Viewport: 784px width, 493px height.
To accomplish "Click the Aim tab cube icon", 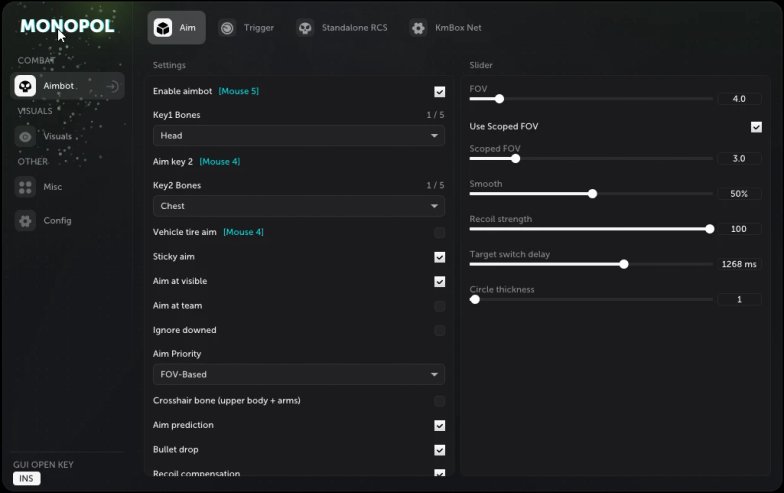I will coord(163,28).
